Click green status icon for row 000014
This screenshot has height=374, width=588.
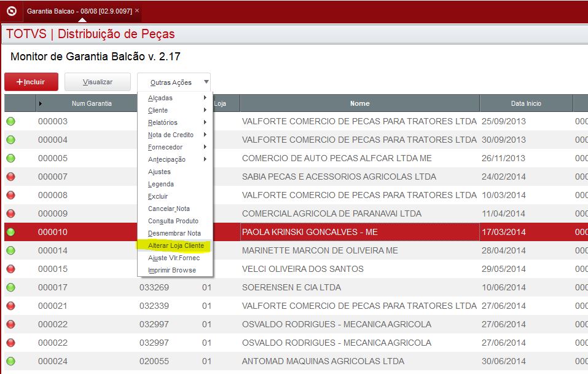pyautogui.click(x=11, y=250)
